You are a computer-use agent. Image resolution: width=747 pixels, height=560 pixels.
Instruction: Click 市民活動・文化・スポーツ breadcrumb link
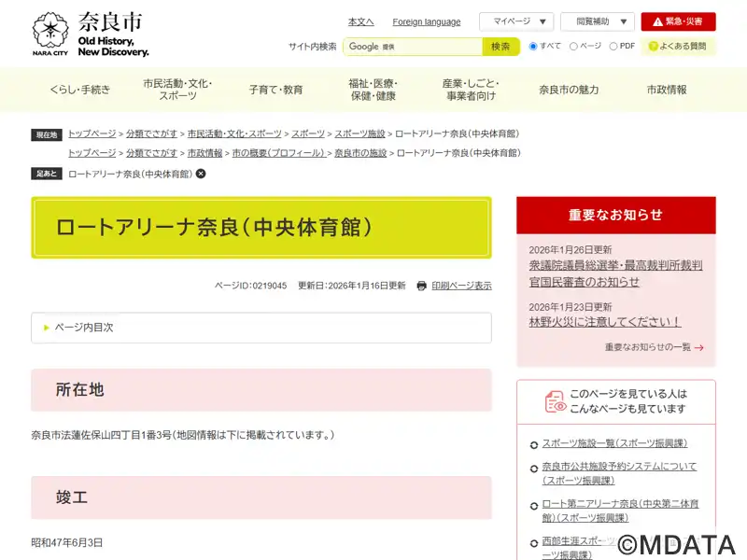pyautogui.click(x=234, y=133)
